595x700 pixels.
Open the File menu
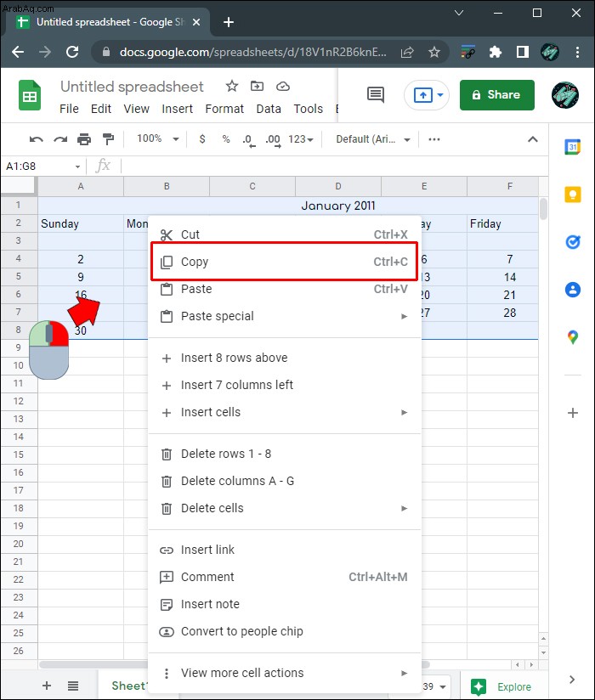tap(69, 109)
